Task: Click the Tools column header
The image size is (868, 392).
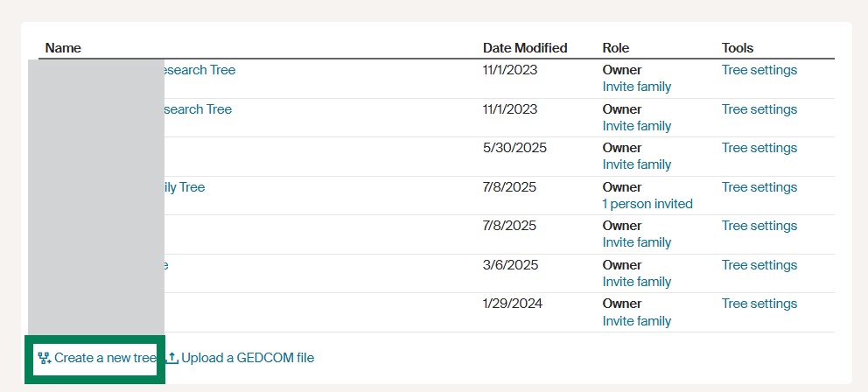Action: [737, 48]
